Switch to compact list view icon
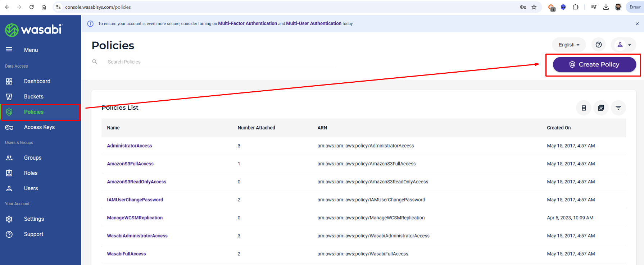The height and width of the screenshot is (265, 644). tap(584, 108)
